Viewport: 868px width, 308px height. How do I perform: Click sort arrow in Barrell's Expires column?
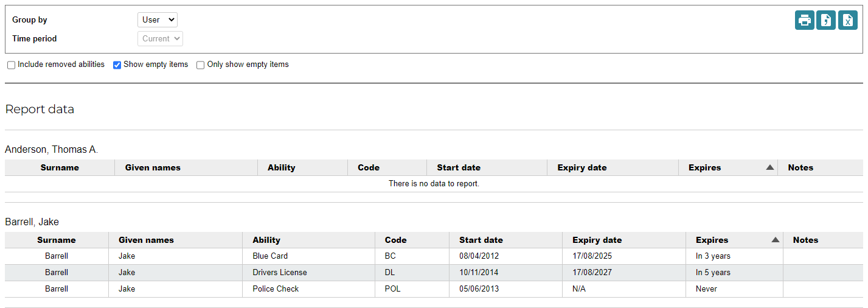tap(775, 240)
